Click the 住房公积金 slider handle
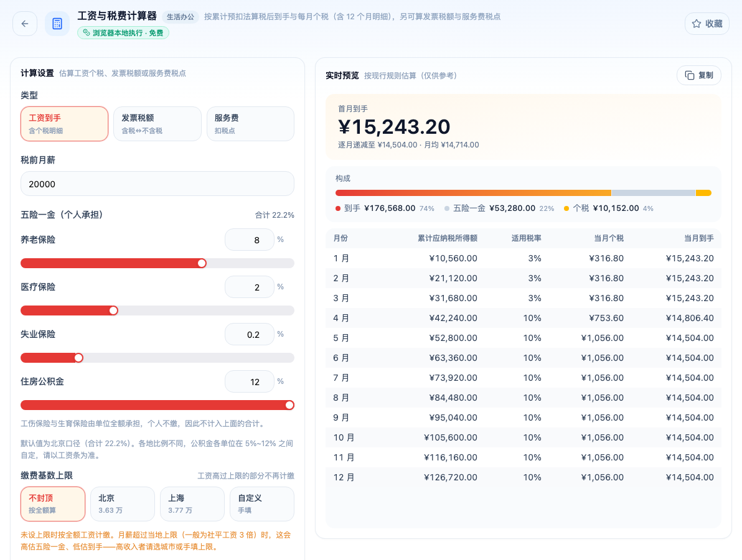The image size is (742, 560). click(289, 405)
